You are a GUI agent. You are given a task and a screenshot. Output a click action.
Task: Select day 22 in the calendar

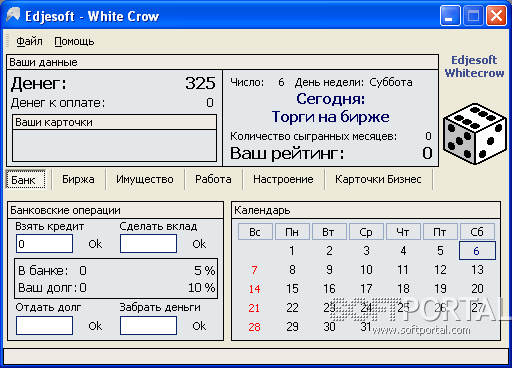[x=292, y=308]
